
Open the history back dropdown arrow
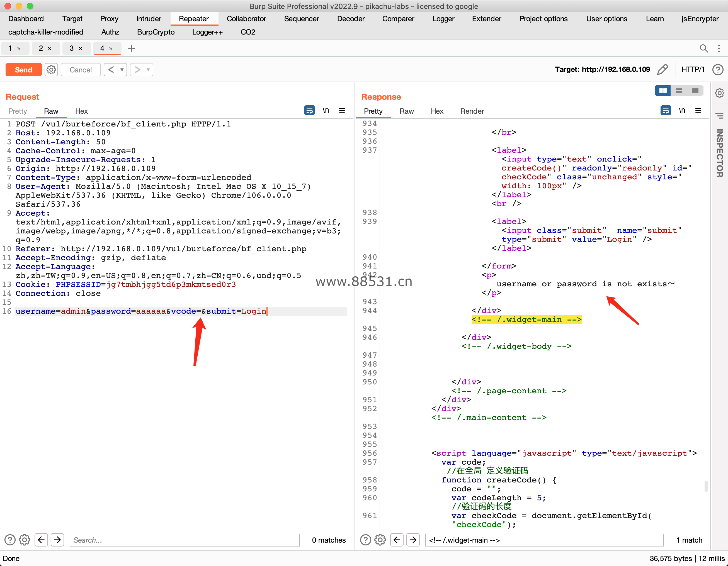[122, 70]
